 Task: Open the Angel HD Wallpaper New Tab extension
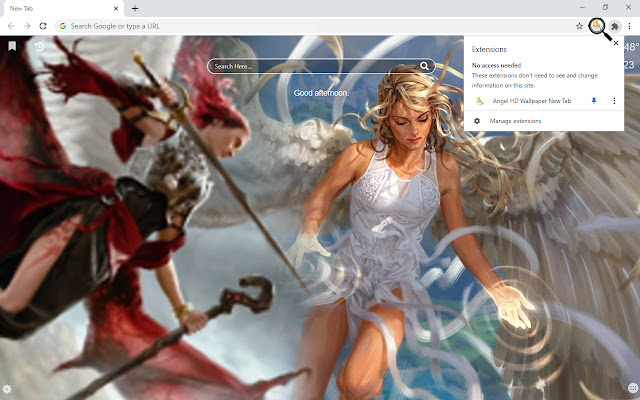click(532, 101)
